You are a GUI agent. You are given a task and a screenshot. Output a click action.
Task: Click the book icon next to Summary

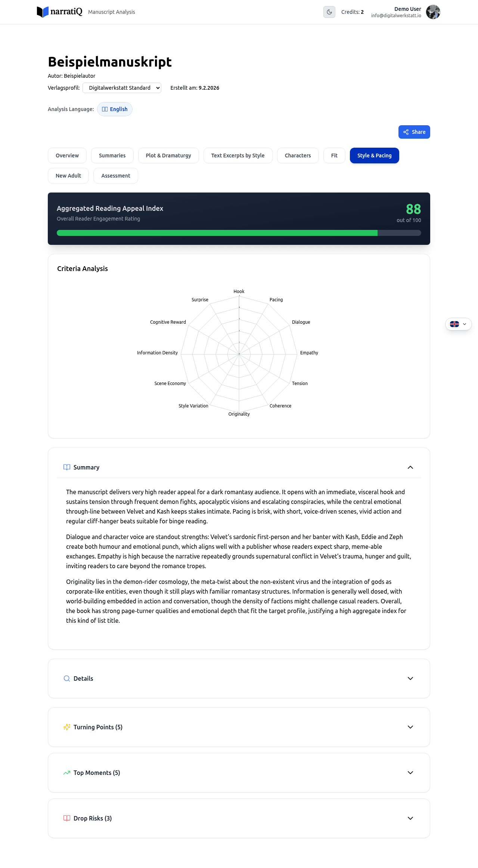pos(66,467)
